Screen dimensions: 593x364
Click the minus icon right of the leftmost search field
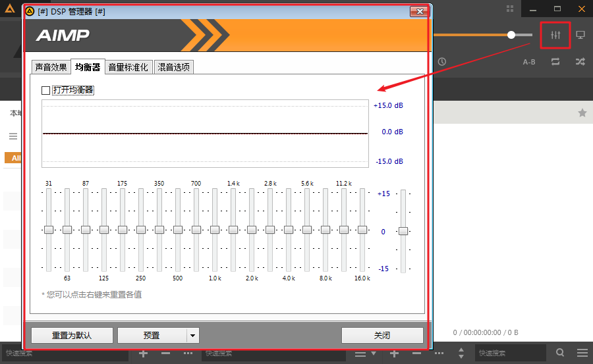(165, 353)
